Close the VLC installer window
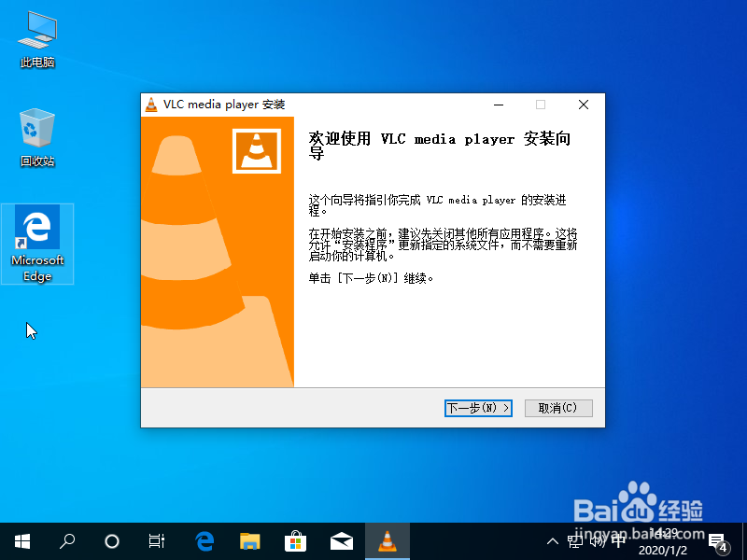747x560 pixels. click(x=583, y=105)
